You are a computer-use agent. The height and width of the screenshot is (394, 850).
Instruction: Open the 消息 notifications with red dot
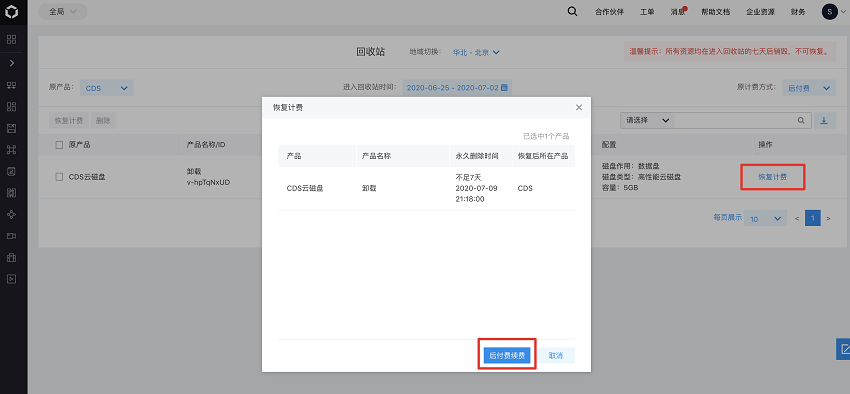click(678, 12)
